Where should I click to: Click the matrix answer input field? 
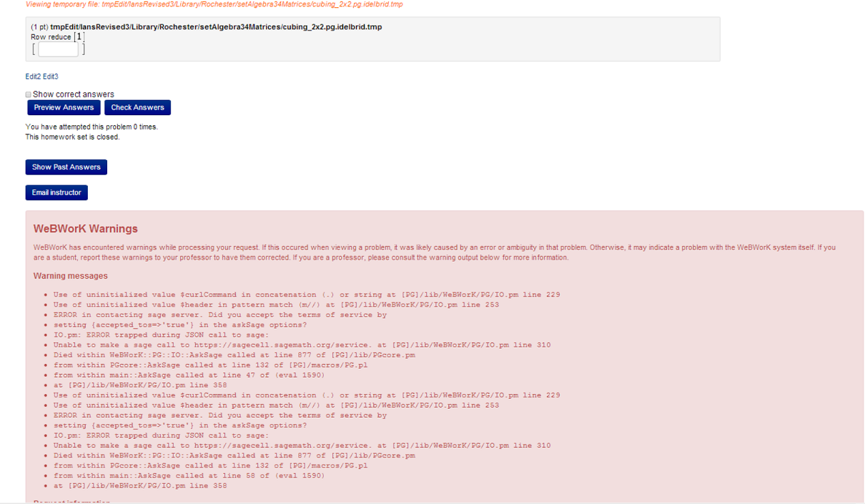[58, 49]
